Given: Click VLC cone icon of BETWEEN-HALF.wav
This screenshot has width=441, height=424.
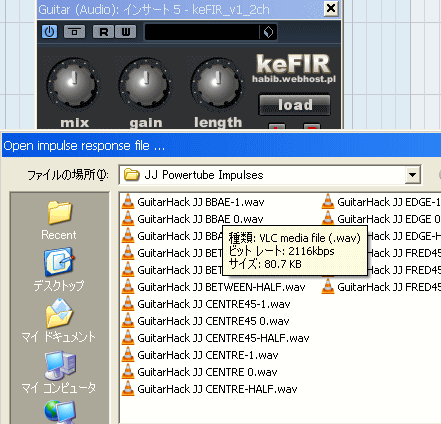Looking at the screenshot, I should (x=128, y=287).
